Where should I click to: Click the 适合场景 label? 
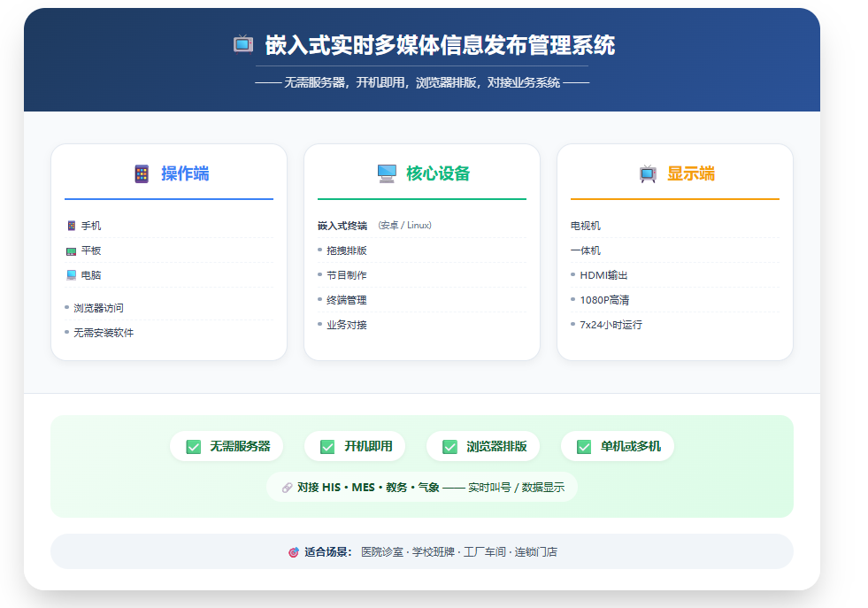coord(327,552)
